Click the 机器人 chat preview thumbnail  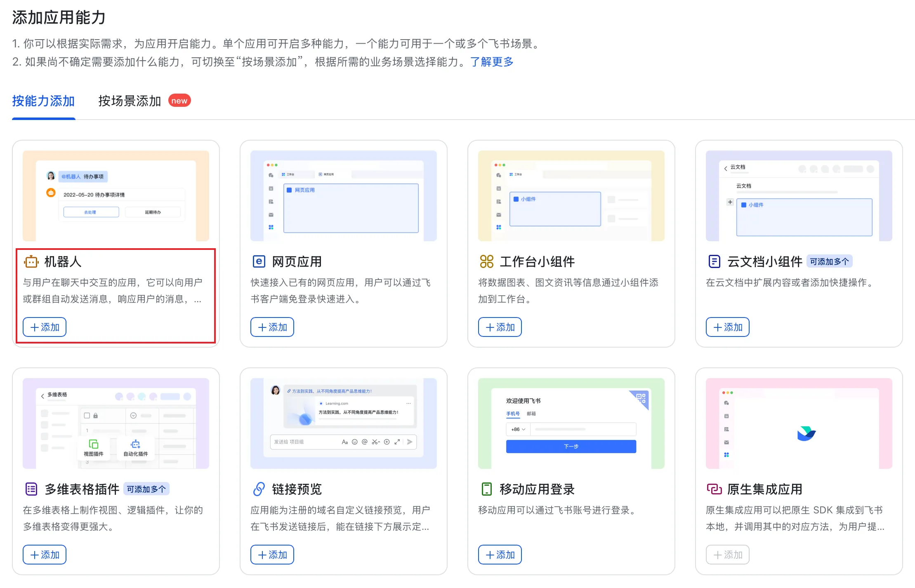click(x=116, y=195)
